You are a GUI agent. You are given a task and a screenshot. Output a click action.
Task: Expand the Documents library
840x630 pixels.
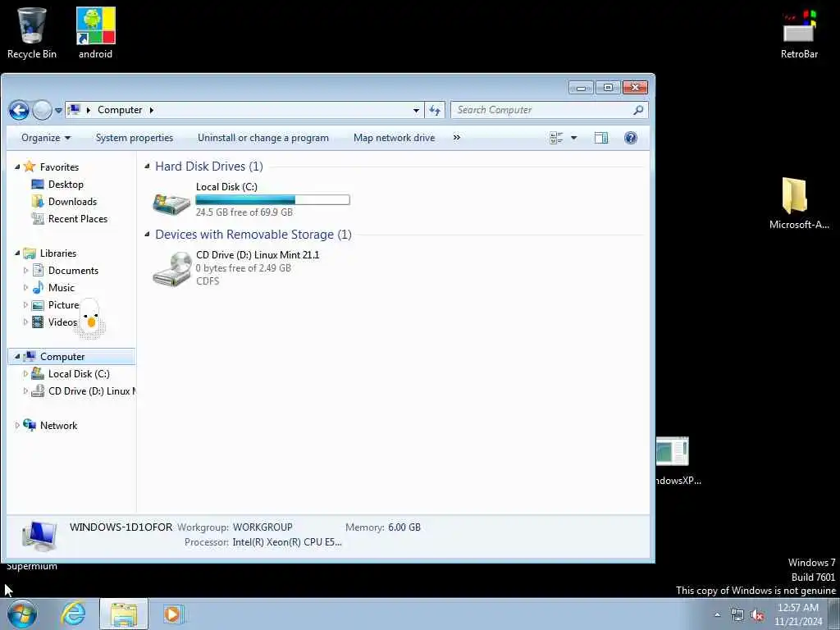pyautogui.click(x=25, y=271)
